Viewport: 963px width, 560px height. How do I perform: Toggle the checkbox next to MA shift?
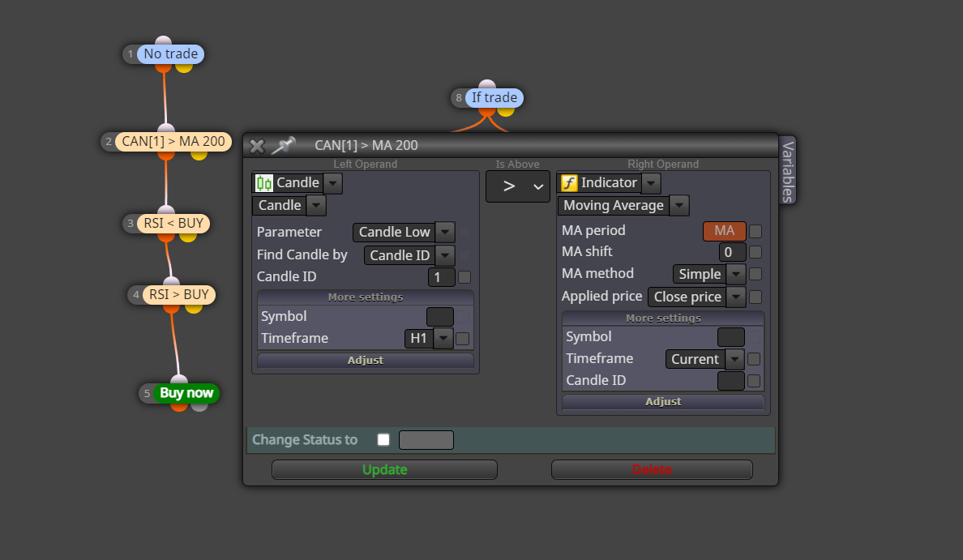click(x=755, y=252)
